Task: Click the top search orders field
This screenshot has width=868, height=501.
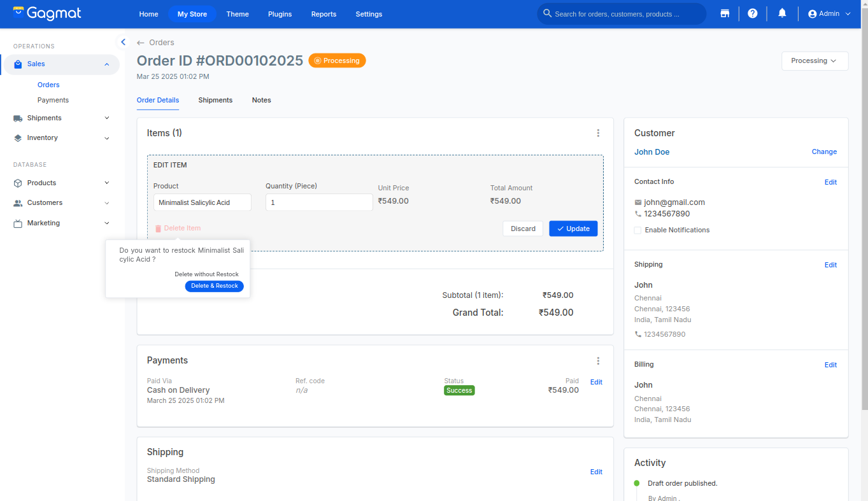Action: pyautogui.click(x=622, y=14)
